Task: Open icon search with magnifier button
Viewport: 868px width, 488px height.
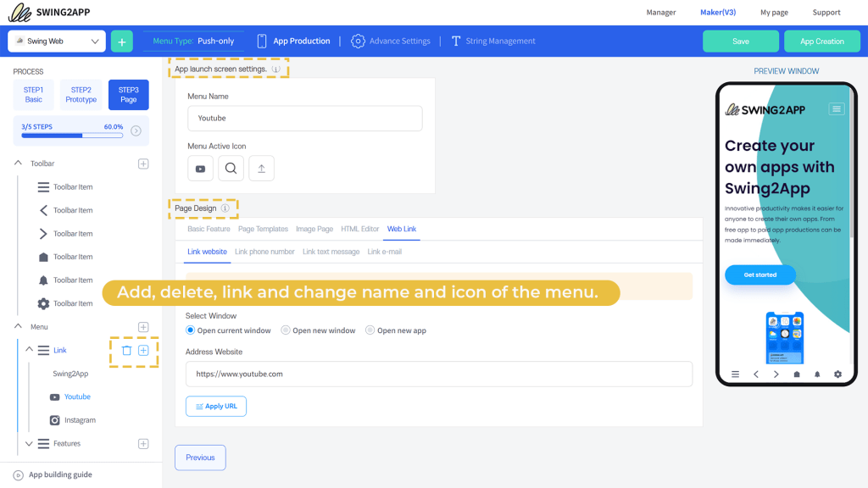Action: click(x=231, y=169)
